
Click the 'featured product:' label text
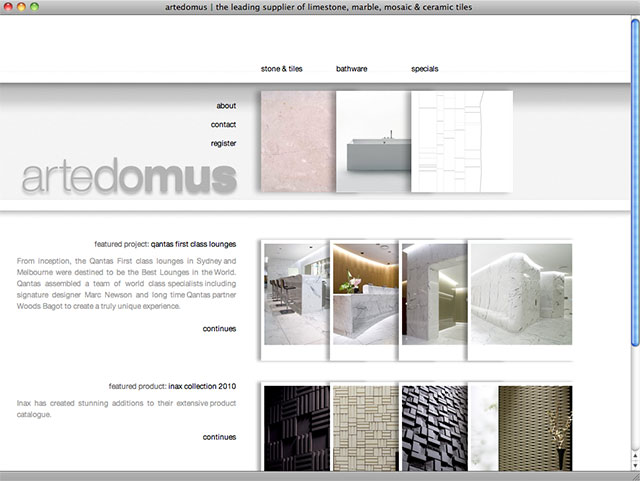(137, 386)
